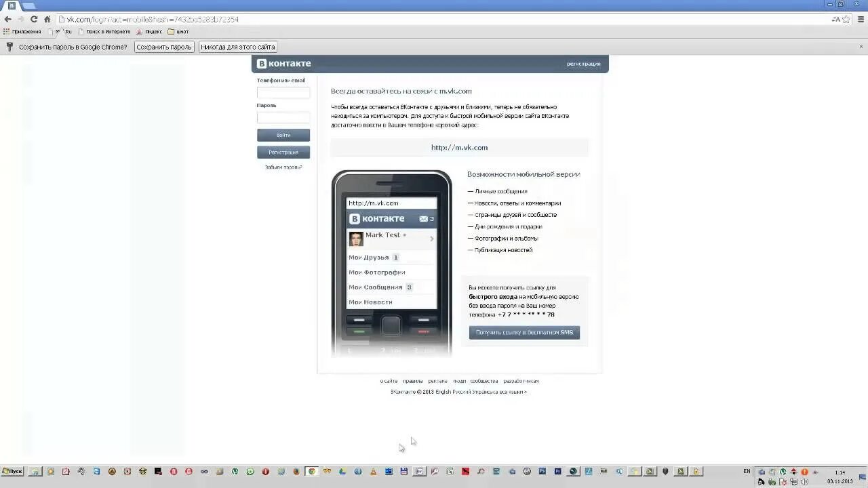Click the EN language indicator
868x488 pixels.
[747, 471]
